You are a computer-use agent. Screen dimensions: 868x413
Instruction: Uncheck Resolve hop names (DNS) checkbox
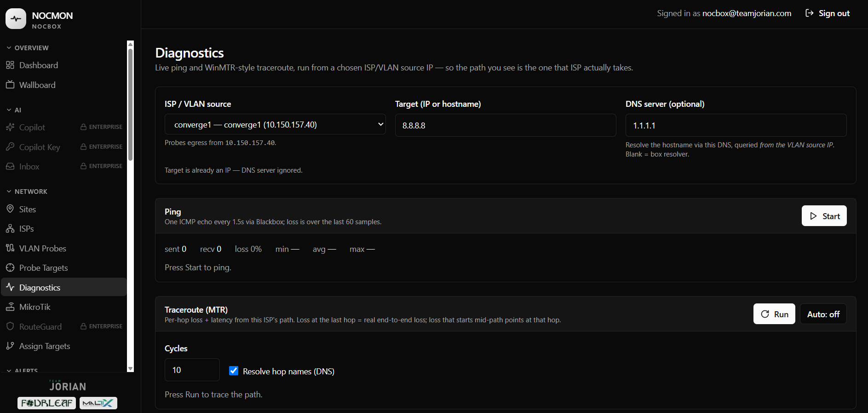[234, 371]
